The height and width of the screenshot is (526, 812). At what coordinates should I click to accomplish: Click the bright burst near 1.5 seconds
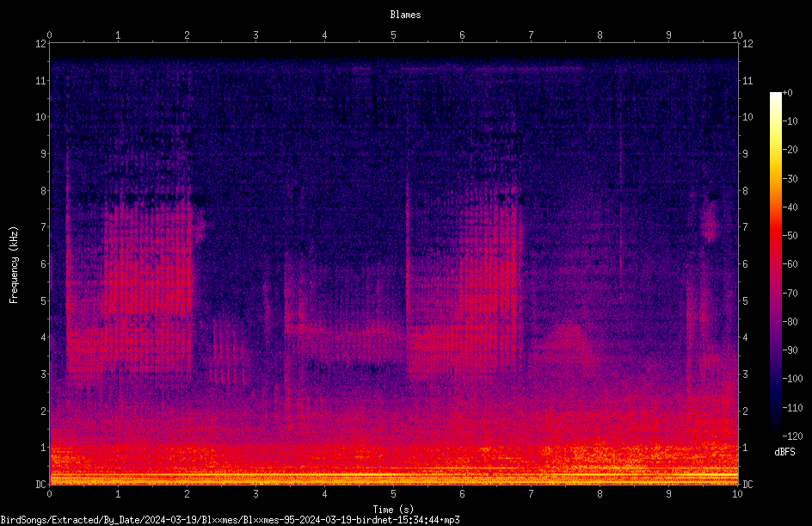149,288
